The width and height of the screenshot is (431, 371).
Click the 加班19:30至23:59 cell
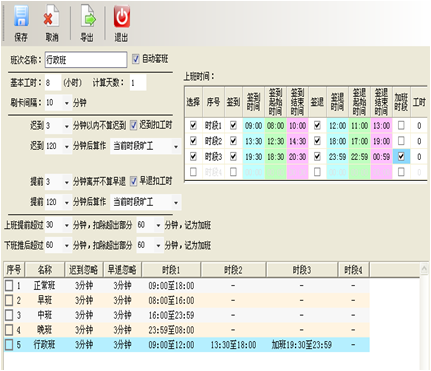[302, 344]
